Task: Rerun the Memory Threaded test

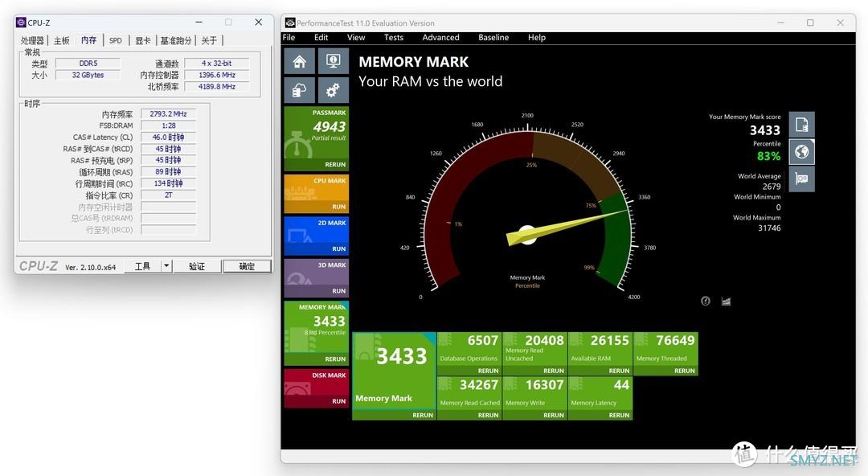Action: (684, 371)
